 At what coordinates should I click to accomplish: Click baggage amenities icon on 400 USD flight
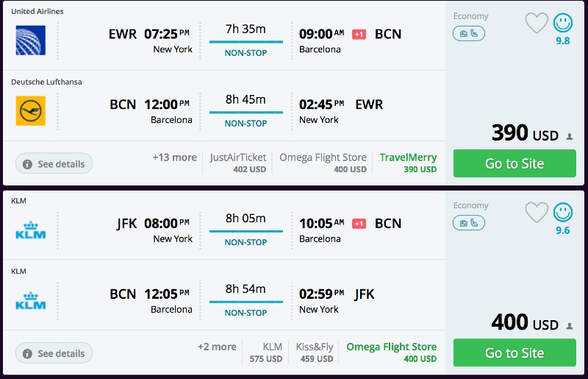(468, 223)
